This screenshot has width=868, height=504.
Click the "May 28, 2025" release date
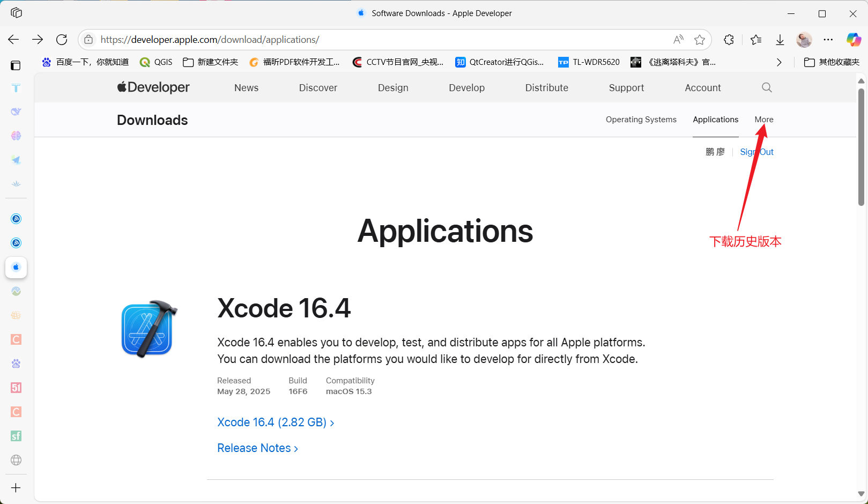[243, 391]
